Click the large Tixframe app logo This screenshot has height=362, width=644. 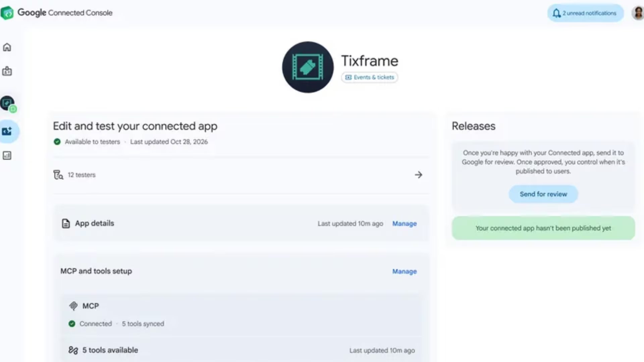point(308,67)
